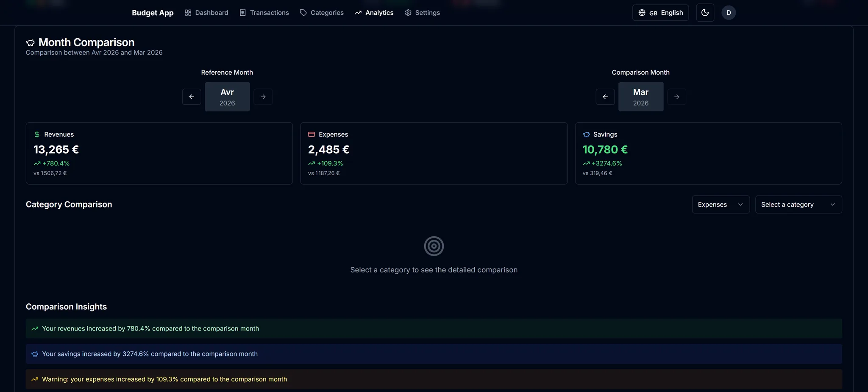
Task: Click the vs 1506,72 € text
Action: (x=50, y=173)
